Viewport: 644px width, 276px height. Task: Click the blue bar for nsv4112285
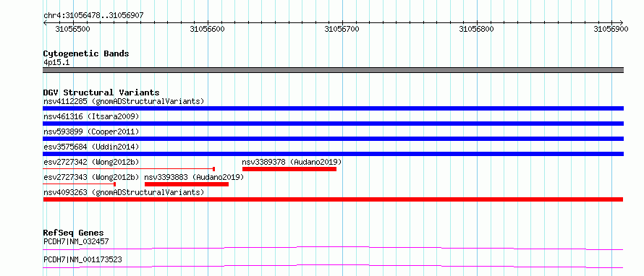pos(333,108)
